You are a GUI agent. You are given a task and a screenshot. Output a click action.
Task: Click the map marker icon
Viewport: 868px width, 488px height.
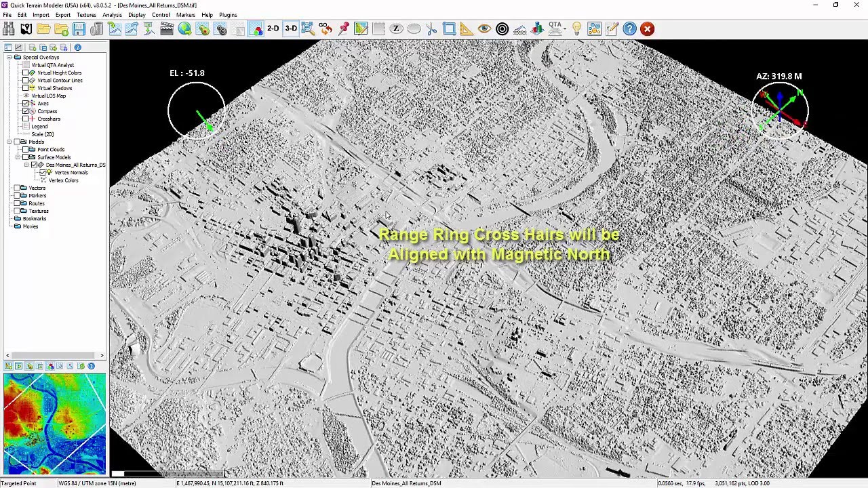[26, 28]
